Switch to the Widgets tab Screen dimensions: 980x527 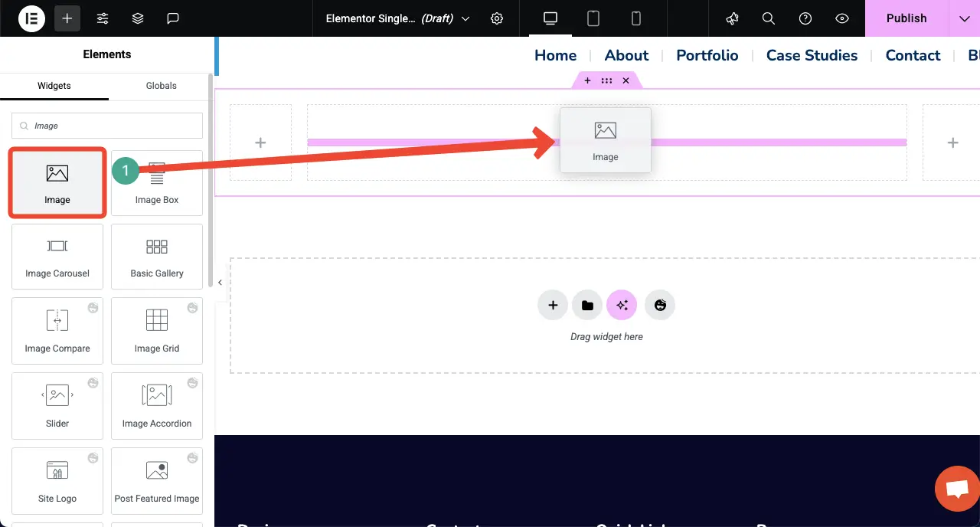54,86
